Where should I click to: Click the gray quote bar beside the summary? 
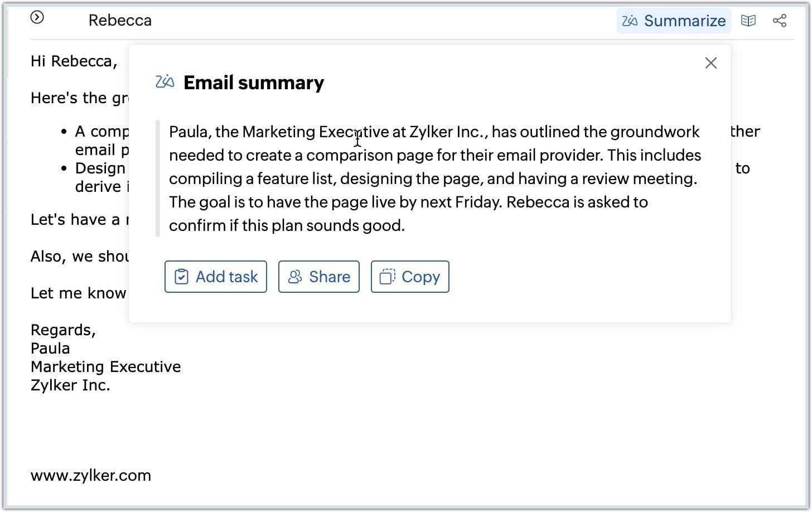pyautogui.click(x=158, y=178)
